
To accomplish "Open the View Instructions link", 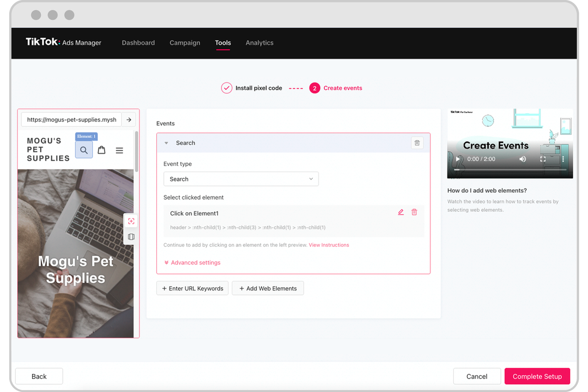I will (x=329, y=245).
